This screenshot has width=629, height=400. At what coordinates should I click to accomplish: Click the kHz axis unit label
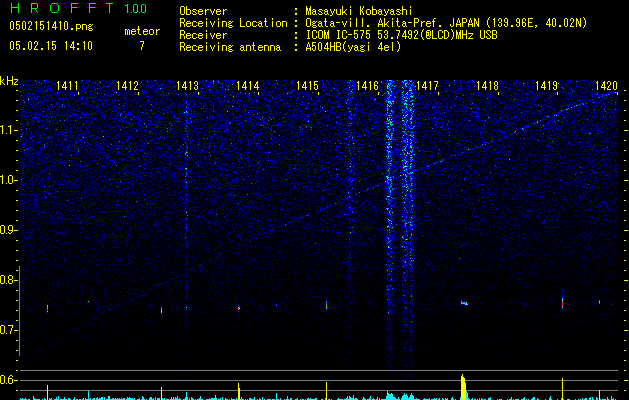(9, 81)
